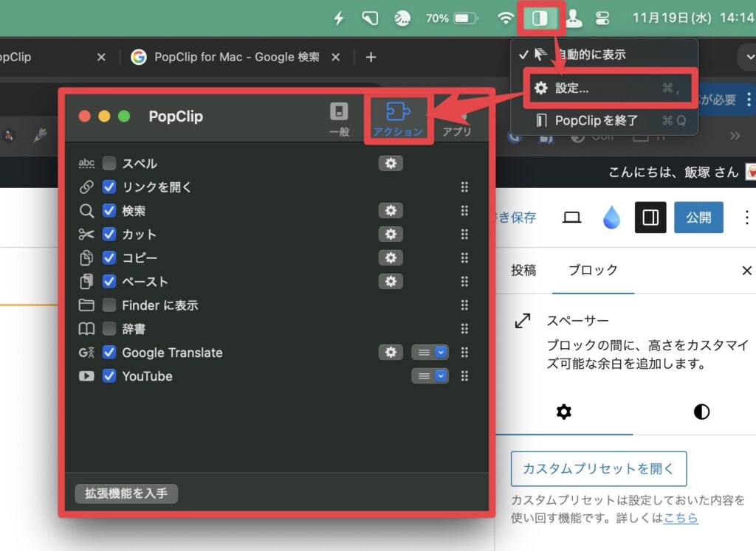
Task: Open settings gear for スペル action
Action: 391,164
